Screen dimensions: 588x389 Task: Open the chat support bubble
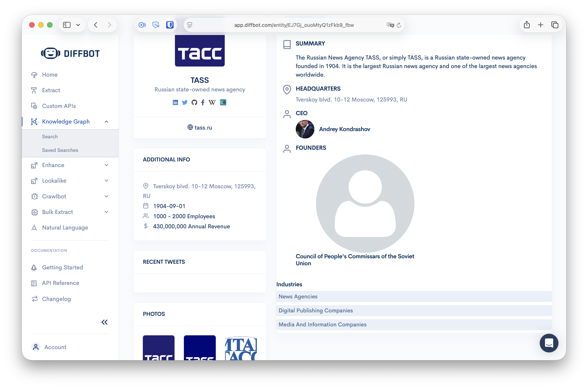(549, 343)
